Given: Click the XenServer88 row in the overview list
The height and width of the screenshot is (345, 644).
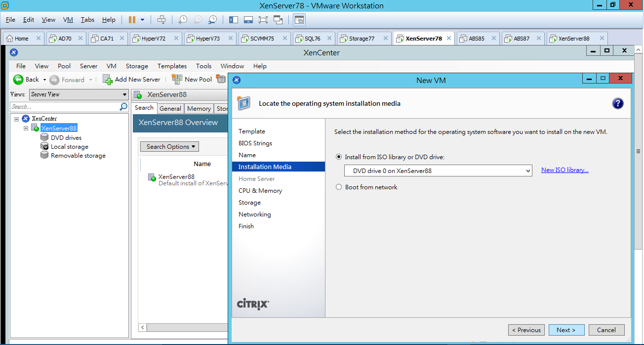Looking at the screenshot, I should [x=188, y=180].
